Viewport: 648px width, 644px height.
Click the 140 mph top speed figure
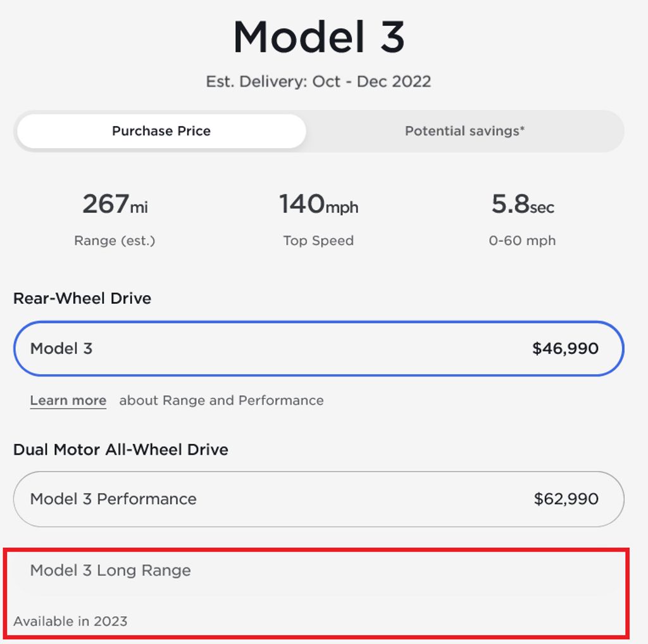point(318,205)
